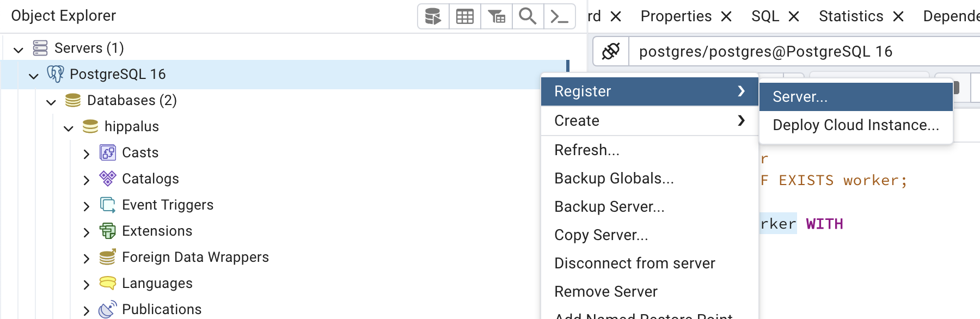
Task: Click the Languages node icon
Action: [x=108, y=283]
